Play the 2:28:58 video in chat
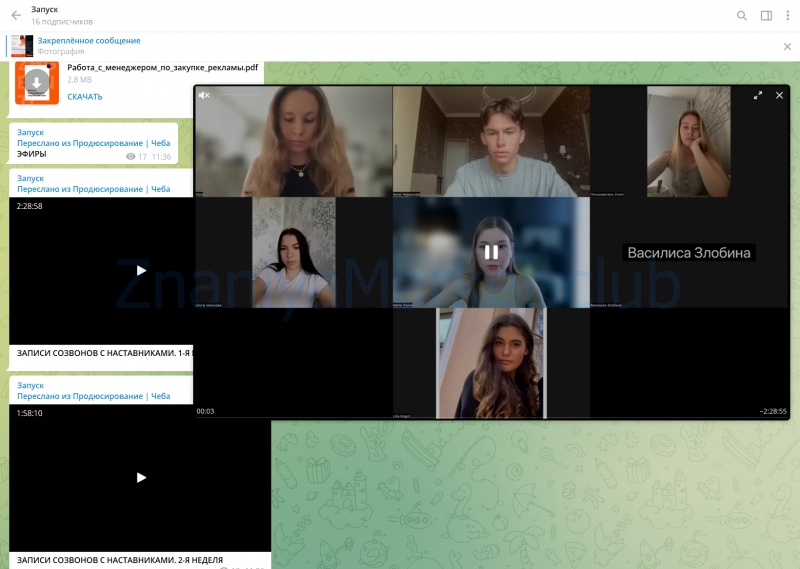Image resolution: width=800 pixels, height=569 pixels. 141,270
